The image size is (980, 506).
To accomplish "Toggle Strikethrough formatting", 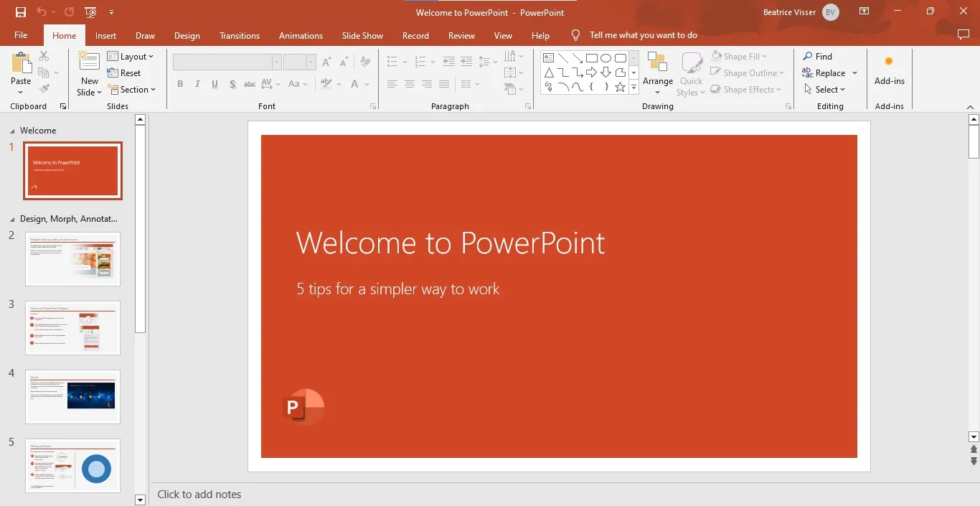I will (x=249, y=84).
